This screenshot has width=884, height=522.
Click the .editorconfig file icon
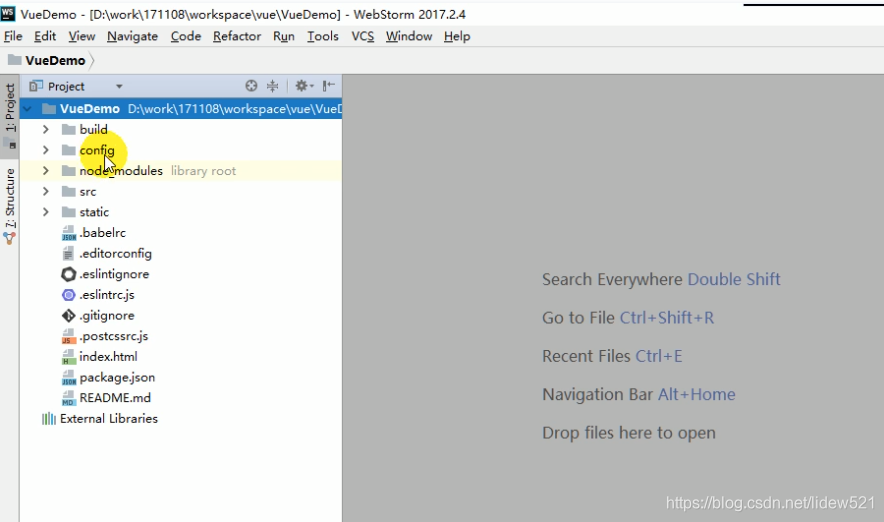point(69,254)
